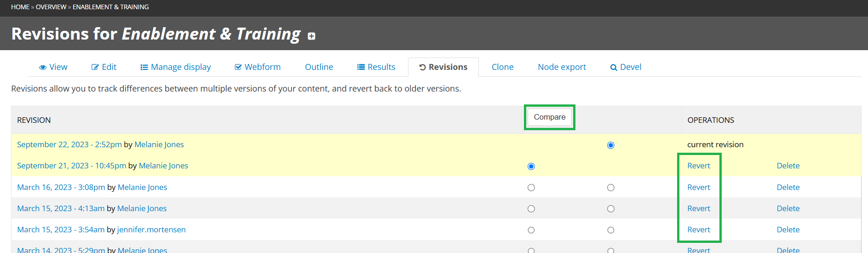Open the September 22, 2023 - 2:52pm revision

pyautogui.click(x=69, y=144)
